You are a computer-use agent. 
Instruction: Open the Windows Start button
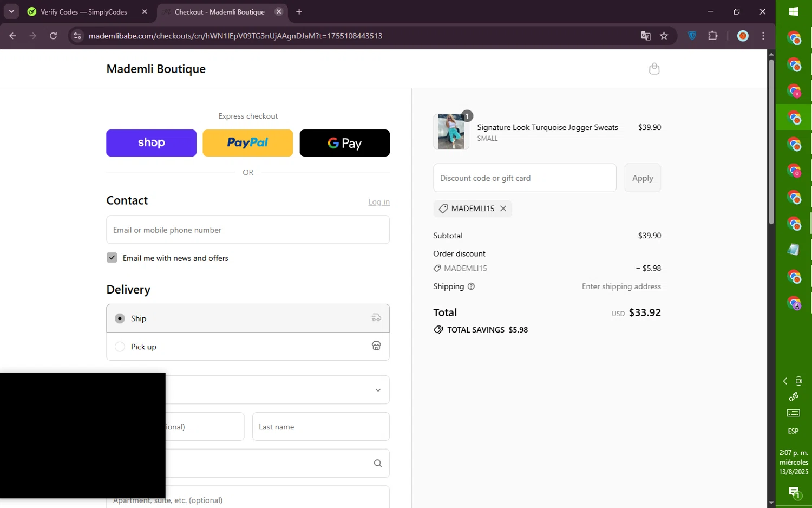point(794,12)
